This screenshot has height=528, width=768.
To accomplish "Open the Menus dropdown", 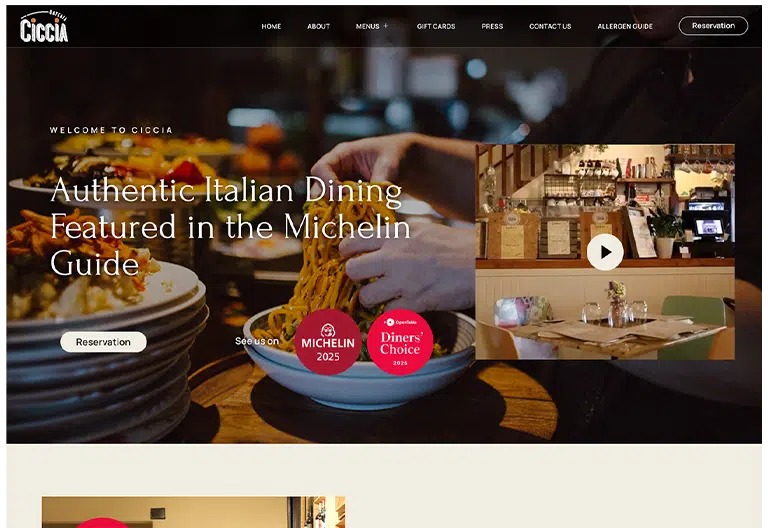I will 367,26.
